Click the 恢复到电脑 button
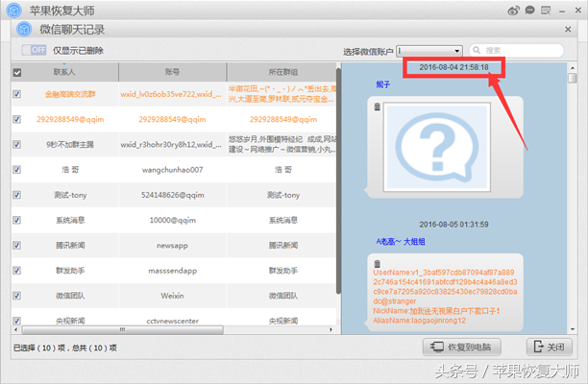 point(462,347)
